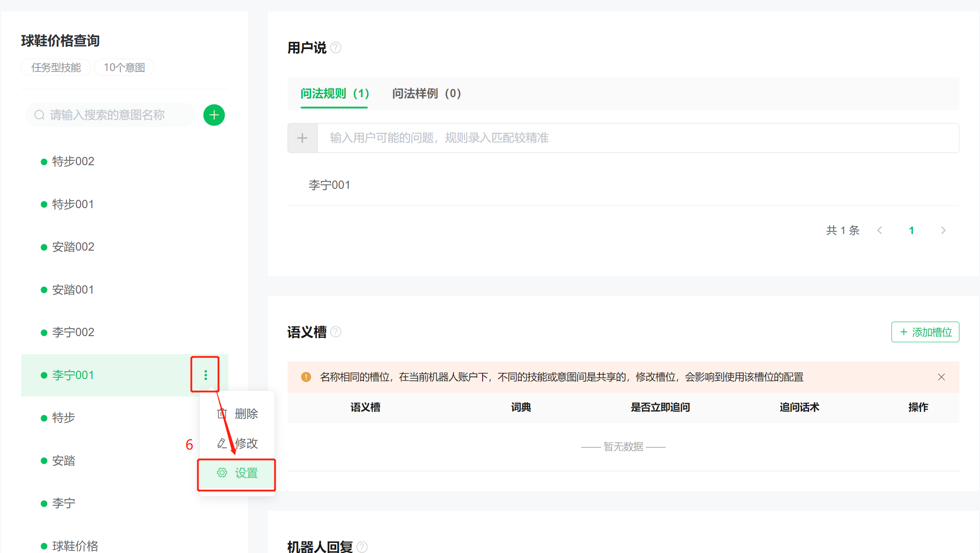This screenshot has width=980, height=553.
Task: Close the orange slot warning banner
Action: pos(941,377)
